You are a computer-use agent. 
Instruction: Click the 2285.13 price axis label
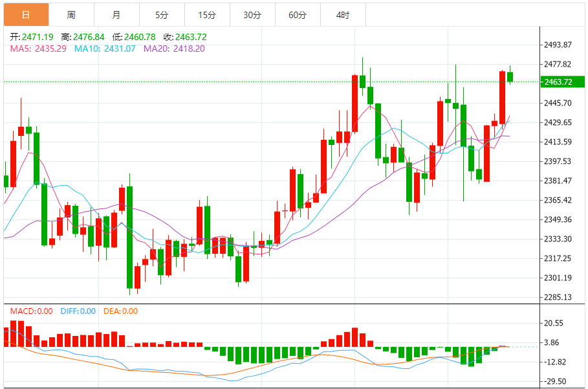click(x=558, y=297)
